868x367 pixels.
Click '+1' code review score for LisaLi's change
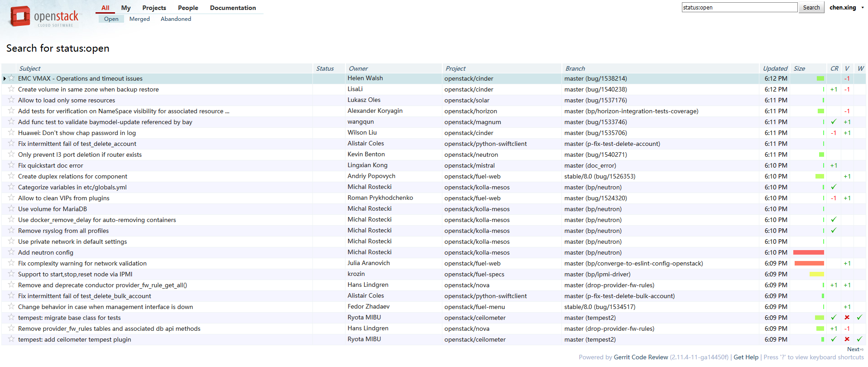click(834, 89)
